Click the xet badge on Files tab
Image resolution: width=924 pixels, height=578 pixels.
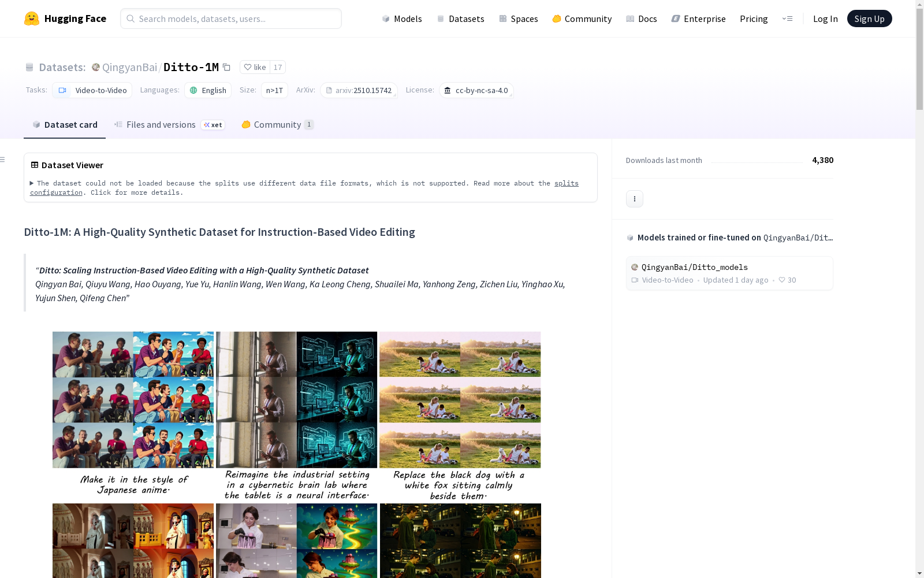[x=213, y=125]
